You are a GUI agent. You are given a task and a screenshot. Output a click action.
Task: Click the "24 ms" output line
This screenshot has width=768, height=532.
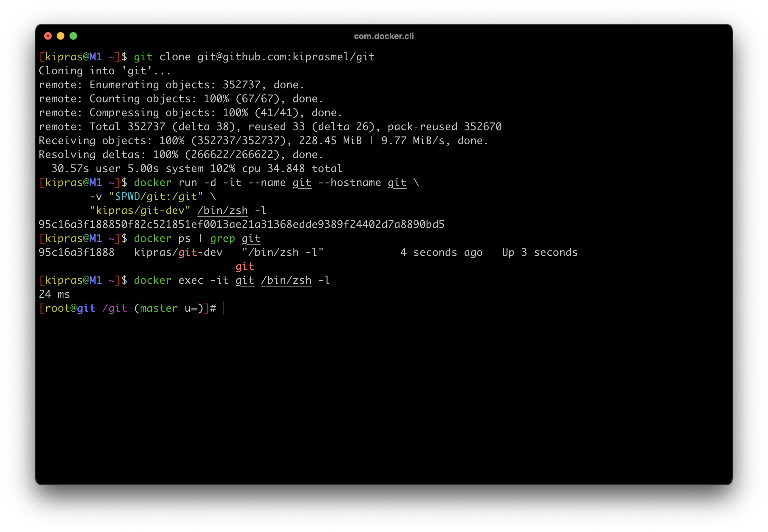click(54, 294)
